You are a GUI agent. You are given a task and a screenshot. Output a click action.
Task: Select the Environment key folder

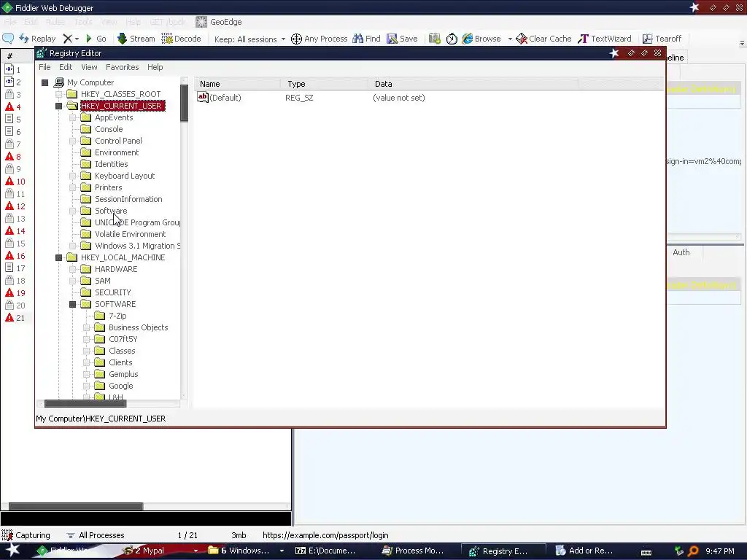click(x=117, y=152)
